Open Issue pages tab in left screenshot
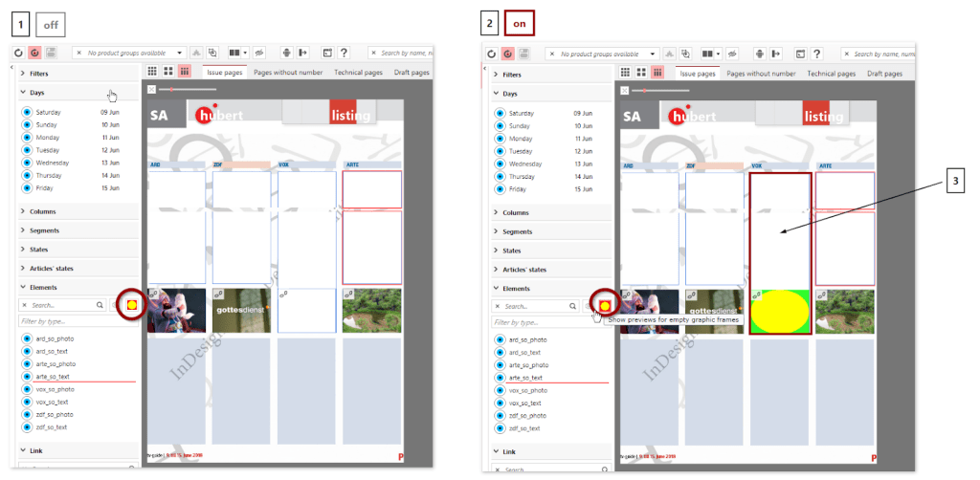Image resolution: width=980 pixels, height=480 pixels. pyautogui.click(x=224, y=73)
